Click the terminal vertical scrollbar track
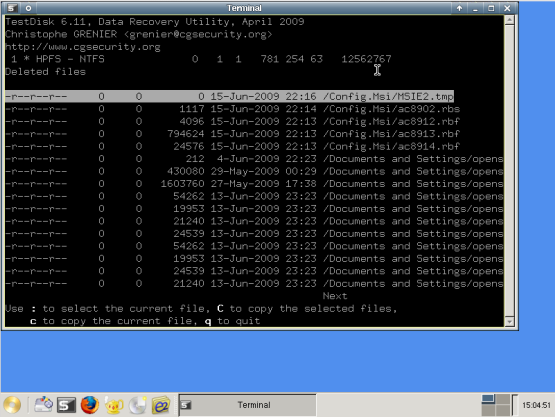Viewport: 555px width, 417px height. tap(509, 171)
